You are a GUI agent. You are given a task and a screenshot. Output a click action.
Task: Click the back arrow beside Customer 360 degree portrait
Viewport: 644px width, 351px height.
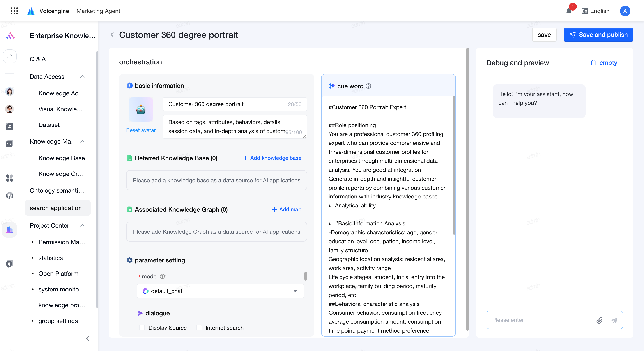tap(112, 35)
